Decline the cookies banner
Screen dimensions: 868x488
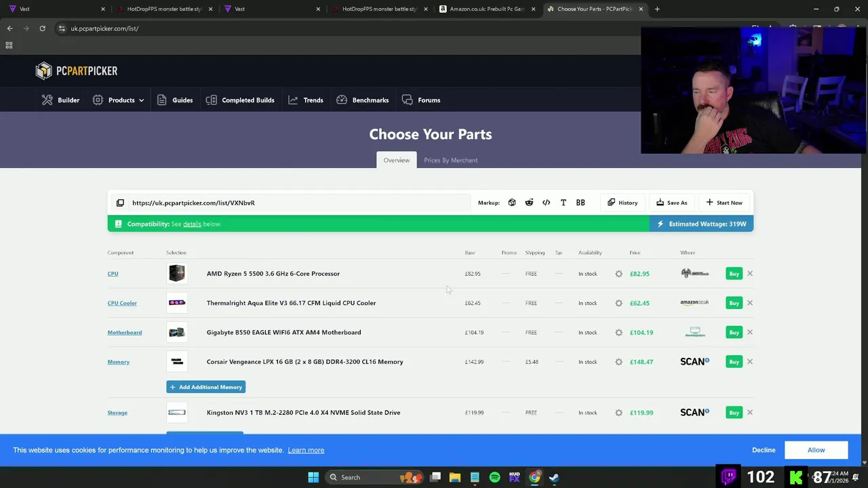764,450
